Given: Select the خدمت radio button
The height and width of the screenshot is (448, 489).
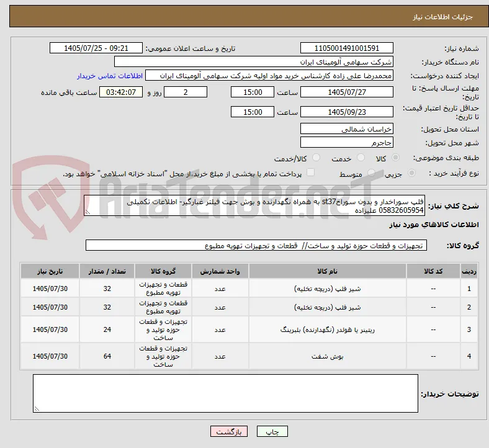Looking at the screenshot, I should click(x=361, y=158).
